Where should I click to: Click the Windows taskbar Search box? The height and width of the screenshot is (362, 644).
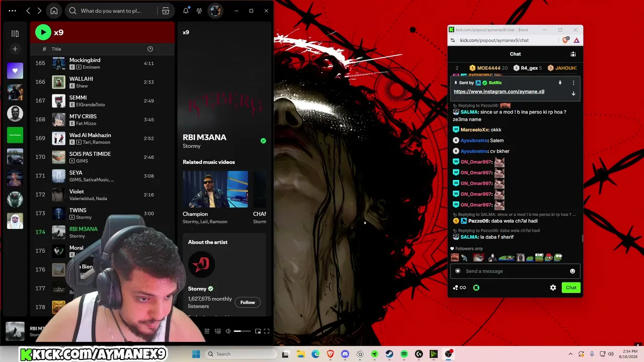(241, 354)
